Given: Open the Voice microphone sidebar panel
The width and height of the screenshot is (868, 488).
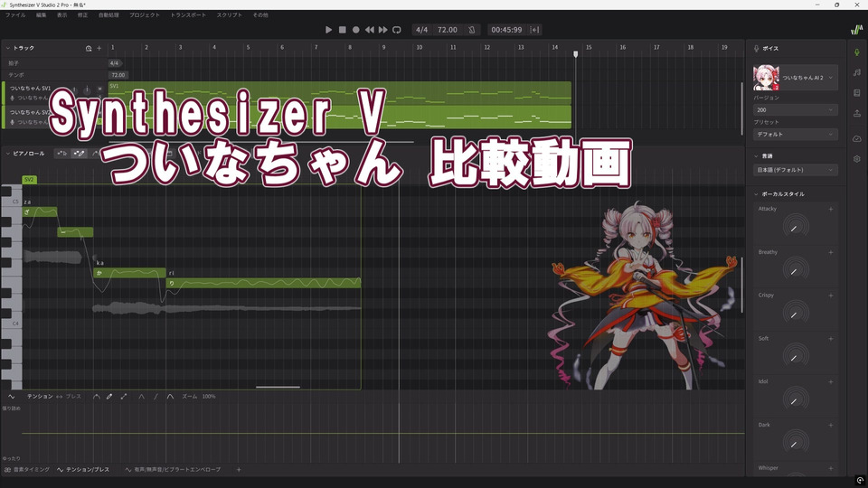Looking at the screenshot, I should coord(857,52).
